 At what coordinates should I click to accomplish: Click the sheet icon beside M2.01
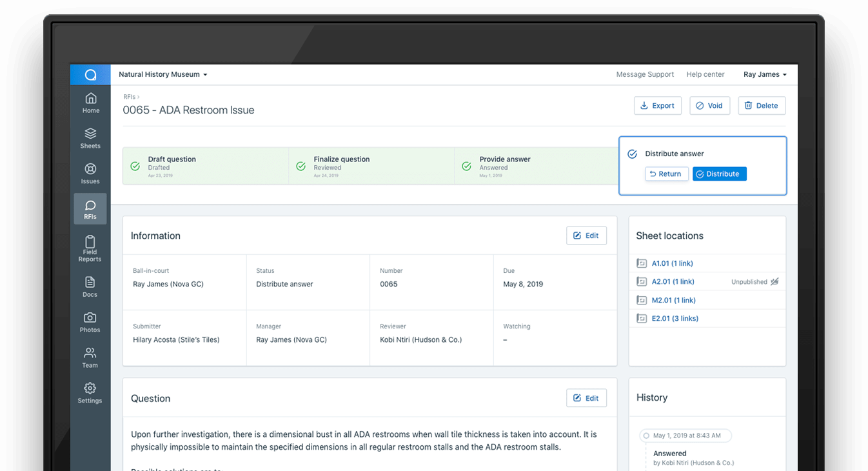(641, 300)
